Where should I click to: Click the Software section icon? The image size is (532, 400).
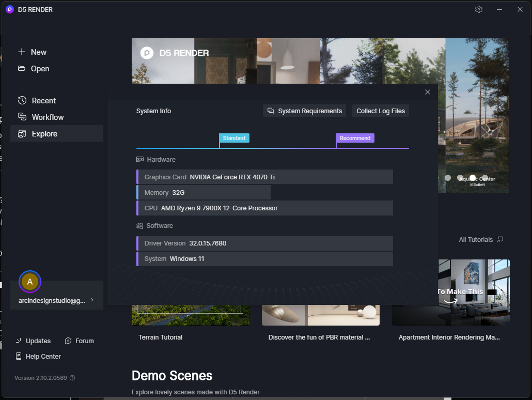pyautogui.click(x=140, y=225)
